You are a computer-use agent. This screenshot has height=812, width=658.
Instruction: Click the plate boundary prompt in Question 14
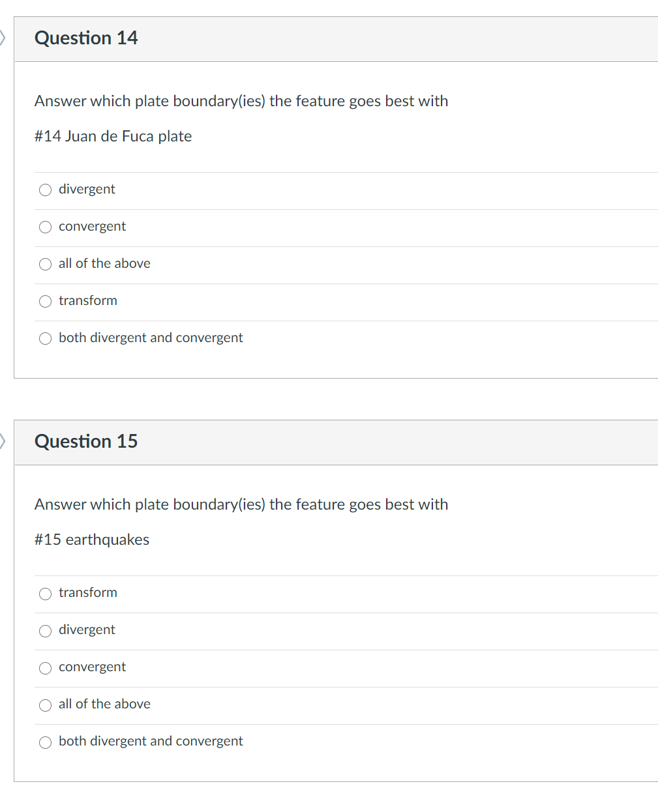241,101
